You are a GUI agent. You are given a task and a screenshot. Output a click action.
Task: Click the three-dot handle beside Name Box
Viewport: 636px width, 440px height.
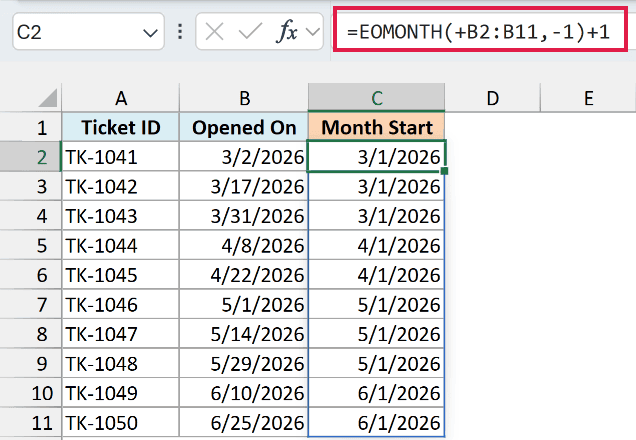(180, 32)
